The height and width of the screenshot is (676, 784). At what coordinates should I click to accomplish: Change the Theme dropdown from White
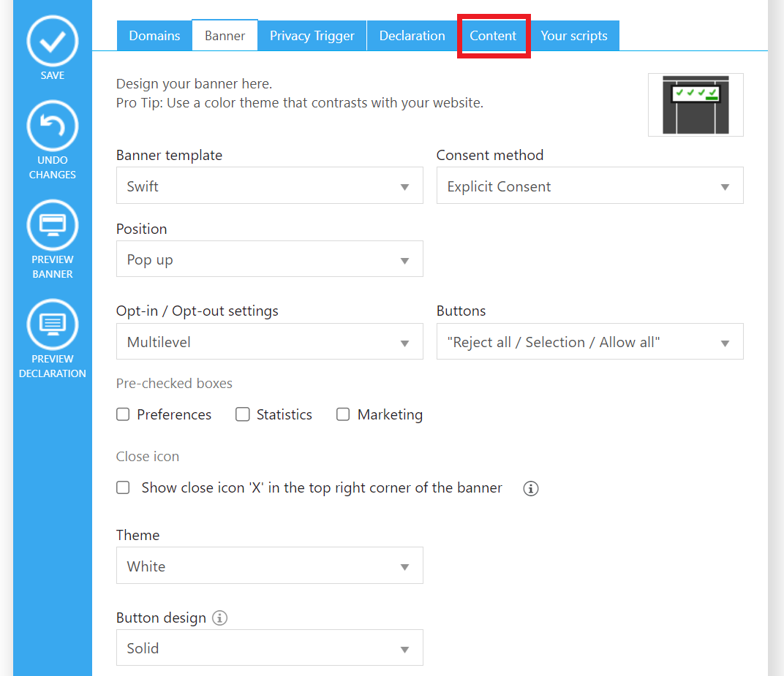(269, 566)
